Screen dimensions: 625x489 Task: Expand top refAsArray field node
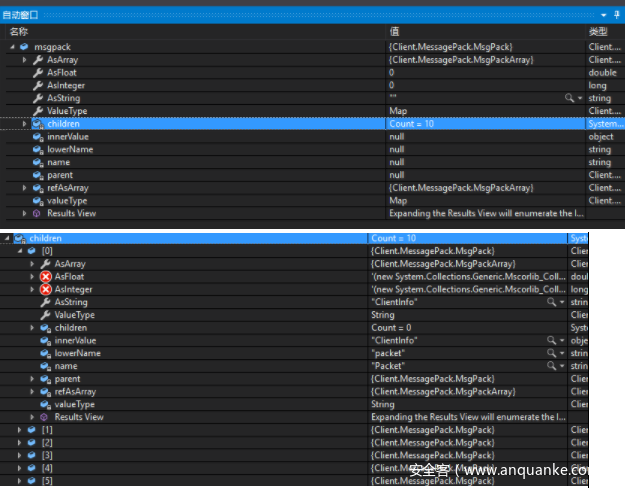pyautogui.click(x=25, y=187)
